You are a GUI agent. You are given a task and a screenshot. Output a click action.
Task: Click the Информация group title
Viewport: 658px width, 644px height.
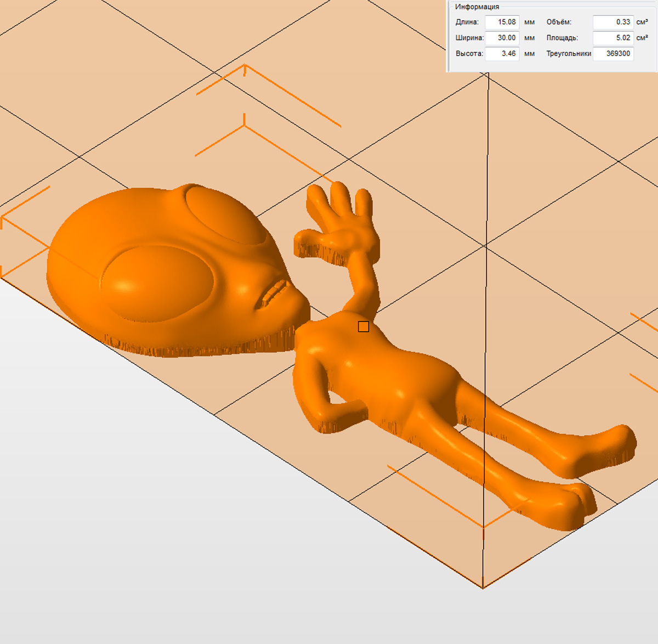477,7
